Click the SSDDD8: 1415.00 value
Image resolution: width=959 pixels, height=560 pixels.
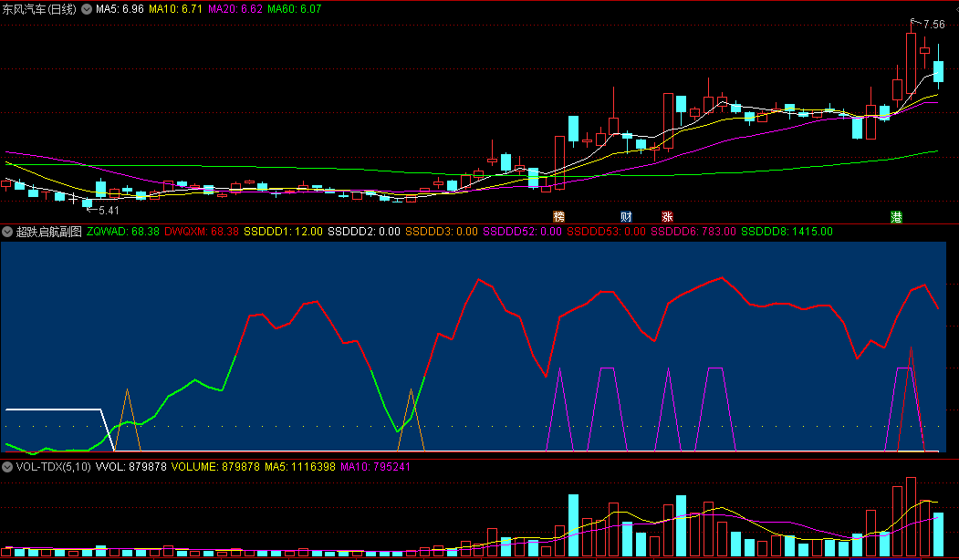pyautogui.click(x=787, y=232)
